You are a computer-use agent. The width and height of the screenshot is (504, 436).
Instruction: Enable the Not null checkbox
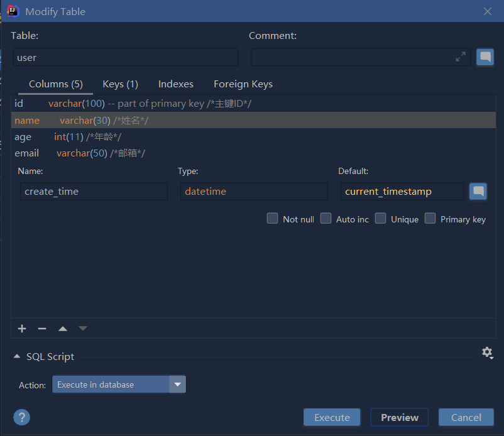pos(272,218)
